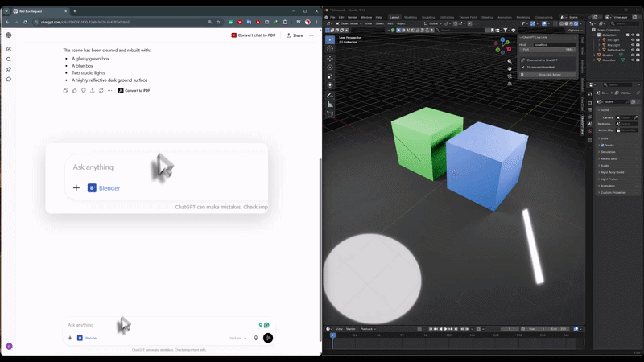The height and width of the screenshot is (362, 644).
Task: Switch to the Shading workspace tab
Action: pyautogui.click(x=487, y=17)
